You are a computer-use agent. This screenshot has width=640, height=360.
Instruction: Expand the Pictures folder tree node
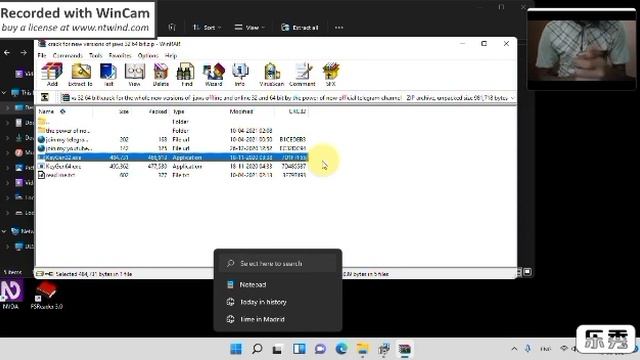[7, 168]
